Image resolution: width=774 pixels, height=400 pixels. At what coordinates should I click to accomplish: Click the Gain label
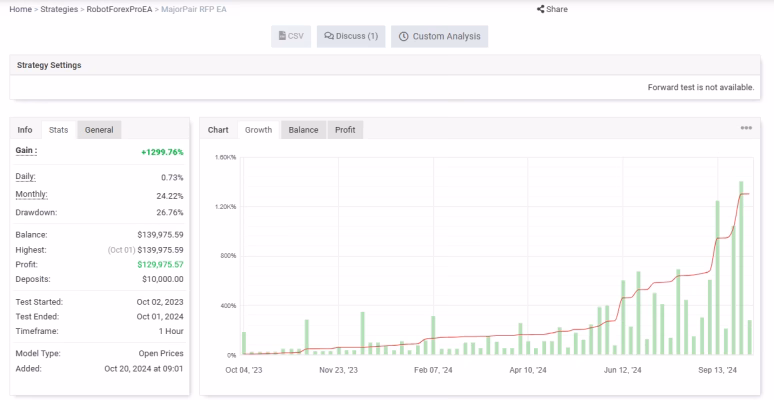point(26,151)
